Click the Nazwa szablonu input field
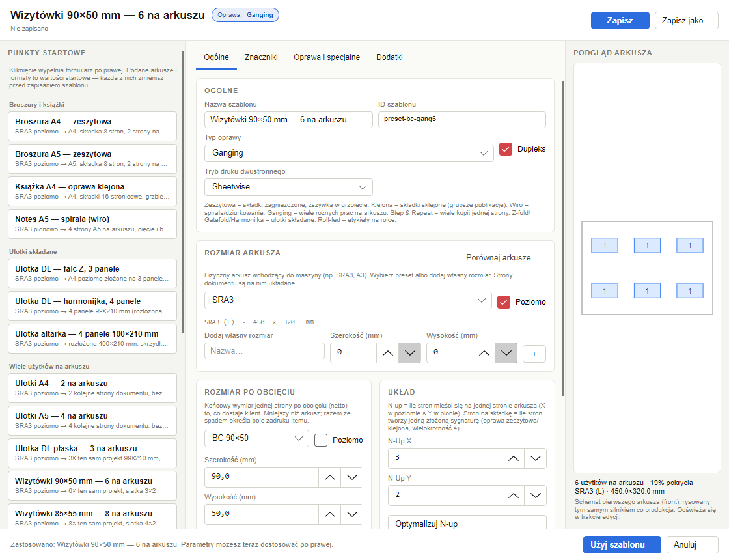729x560 pixels. pyautogui.click(x=288, y=120)
